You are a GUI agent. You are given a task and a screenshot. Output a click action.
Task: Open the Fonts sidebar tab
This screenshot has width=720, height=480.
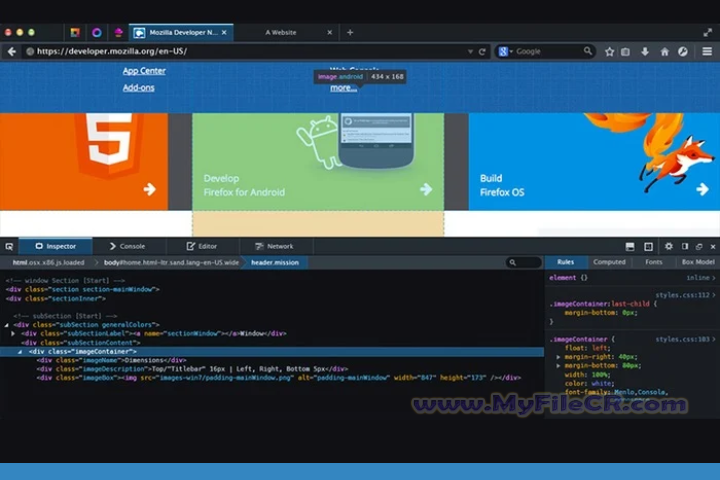[653, 262]
